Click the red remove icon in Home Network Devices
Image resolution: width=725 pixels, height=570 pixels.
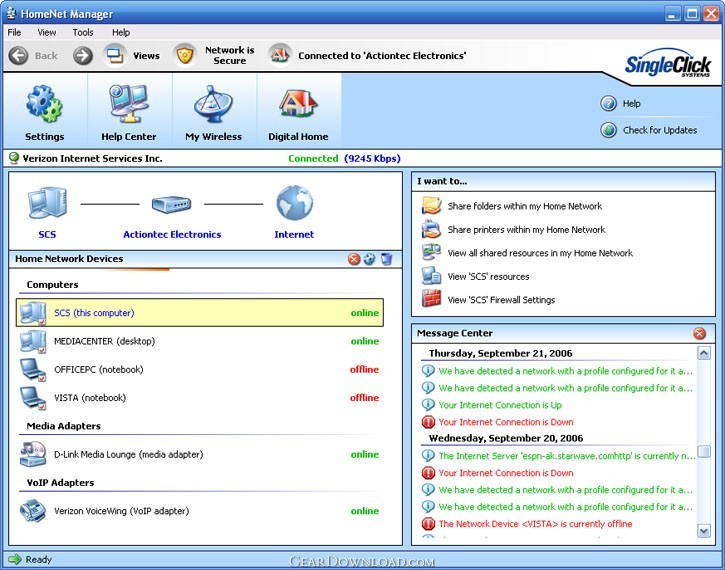coord(354,259)
